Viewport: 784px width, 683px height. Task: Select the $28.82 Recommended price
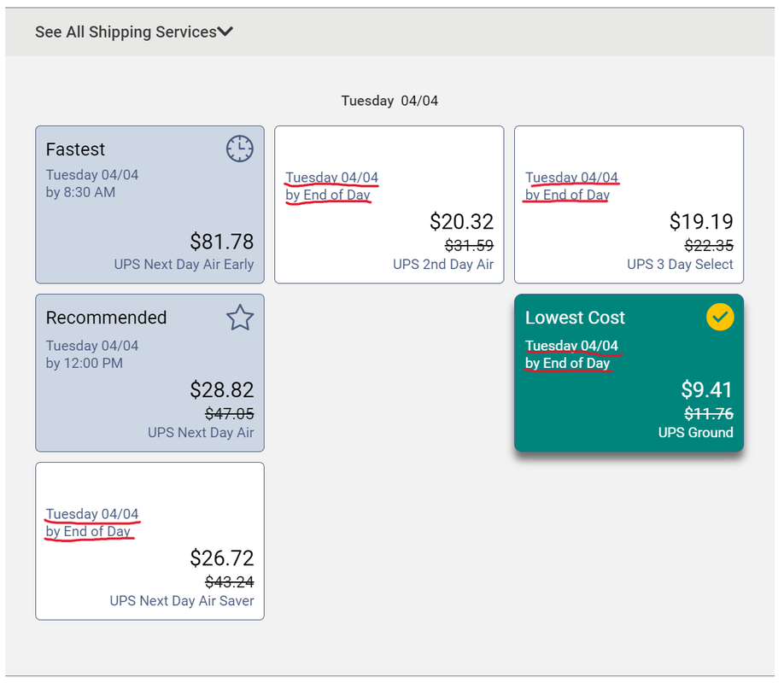[x=222, y=389]
